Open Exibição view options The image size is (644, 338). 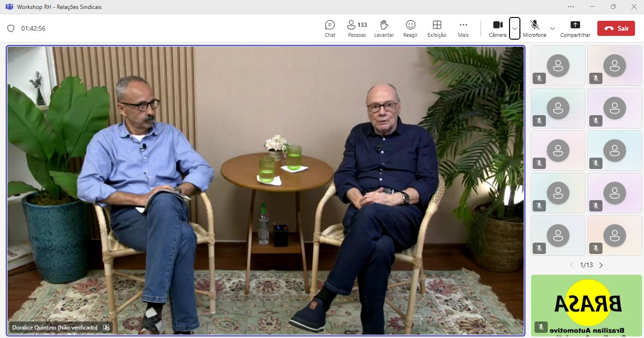[x=437, y=28]
